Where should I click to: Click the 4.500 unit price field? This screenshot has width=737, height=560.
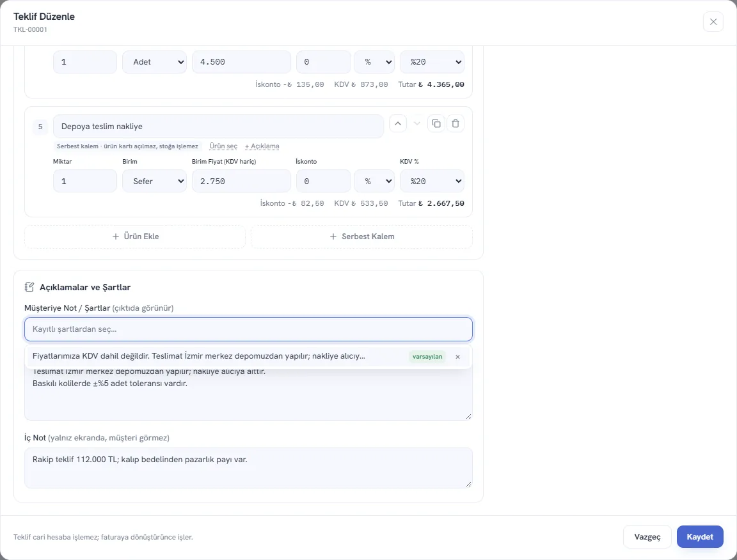click(x=242, y=62)
